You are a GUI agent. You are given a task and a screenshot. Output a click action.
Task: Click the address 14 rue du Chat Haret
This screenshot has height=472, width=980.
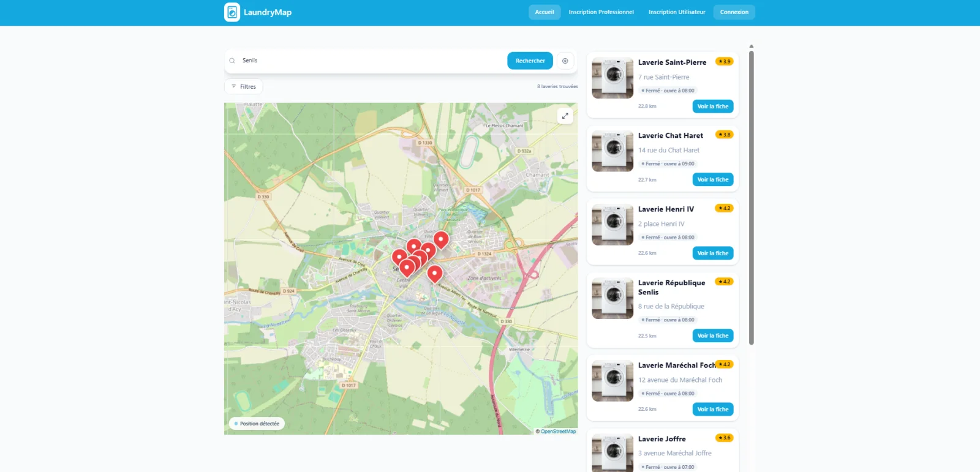click(669, 151)
